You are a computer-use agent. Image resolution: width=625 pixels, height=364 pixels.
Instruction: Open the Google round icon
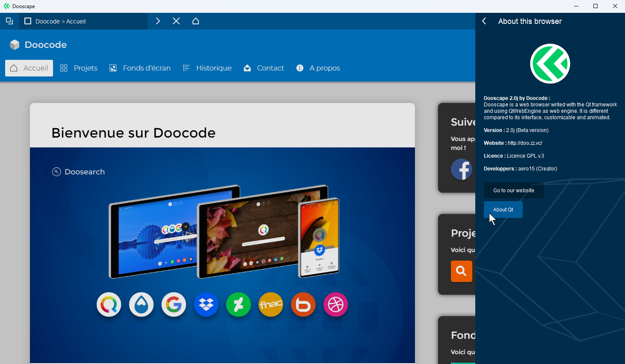pos(174,305)
